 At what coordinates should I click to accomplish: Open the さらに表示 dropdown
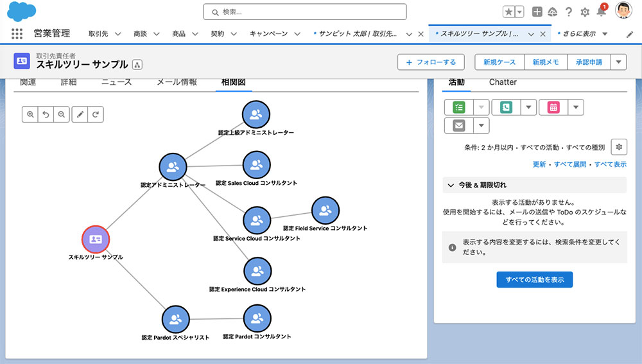605,34
